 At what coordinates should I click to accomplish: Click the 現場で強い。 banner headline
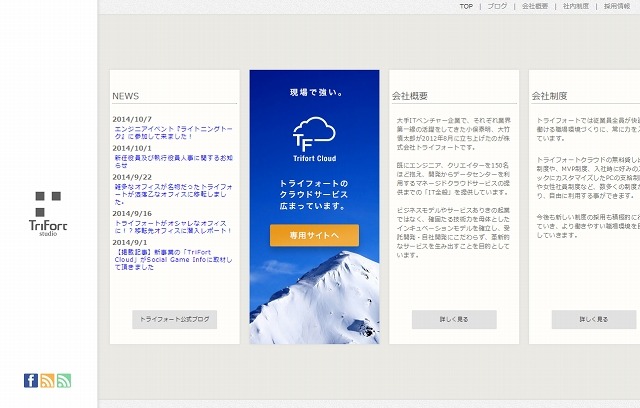pos(317,93)
